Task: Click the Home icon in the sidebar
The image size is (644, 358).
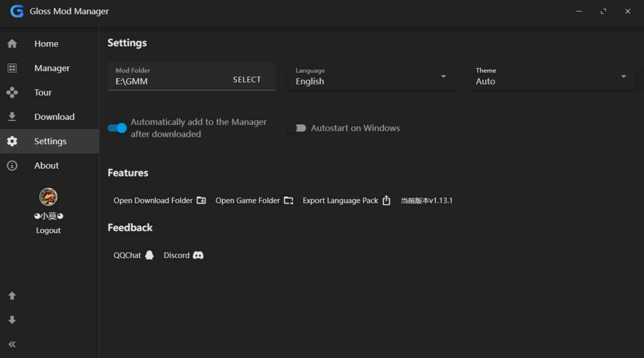Action: pos(12,44)
